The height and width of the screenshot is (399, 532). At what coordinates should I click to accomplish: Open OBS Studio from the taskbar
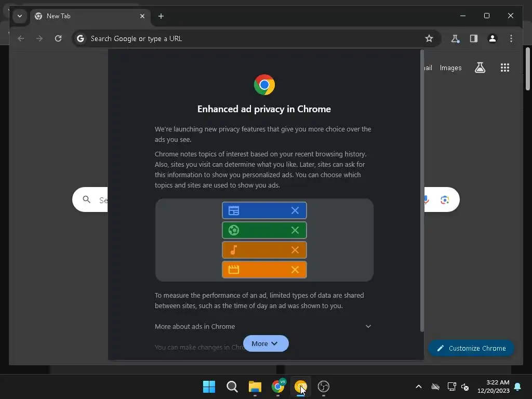tap(324, 387)
